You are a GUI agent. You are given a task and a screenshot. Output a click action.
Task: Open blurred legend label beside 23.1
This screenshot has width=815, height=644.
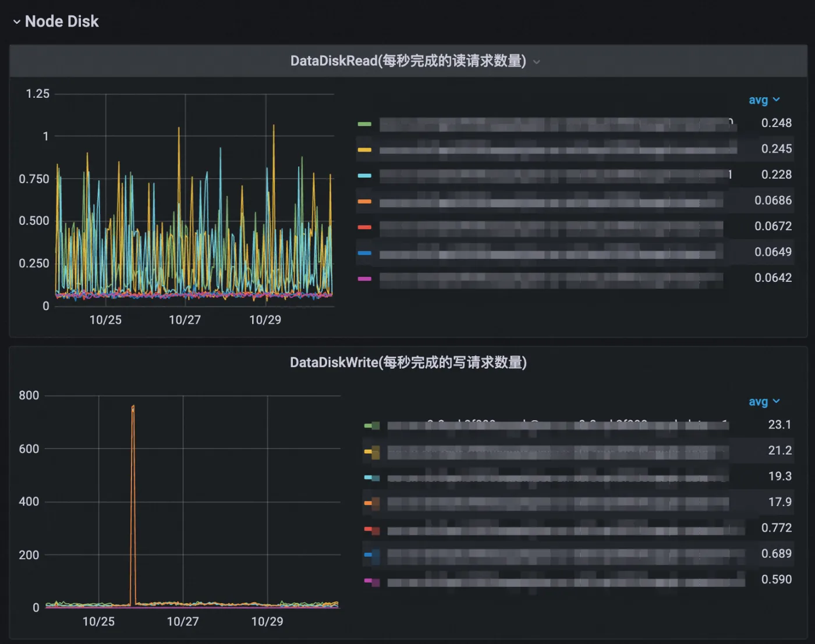(x=558, y=425)
